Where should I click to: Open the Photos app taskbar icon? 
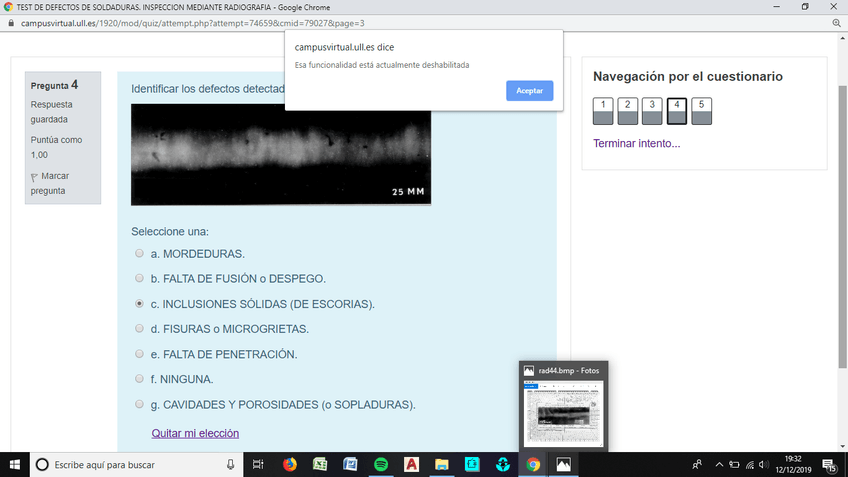[563, 464]
